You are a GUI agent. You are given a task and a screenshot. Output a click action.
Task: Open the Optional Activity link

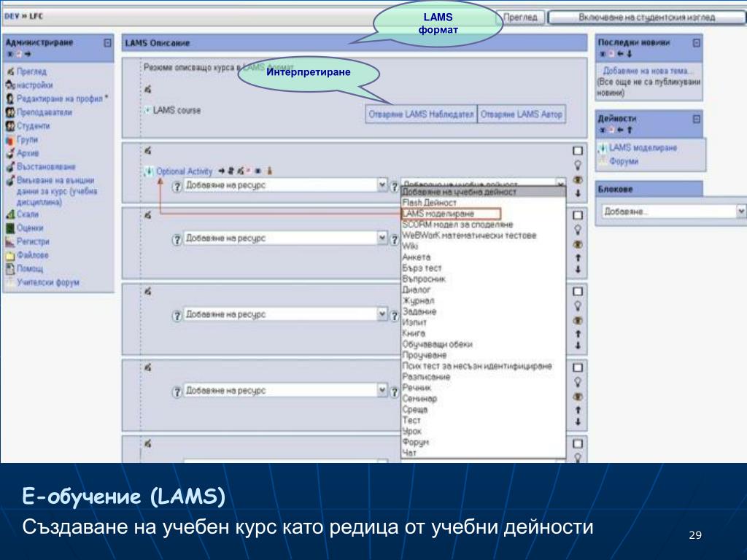(x=185, y=171)
